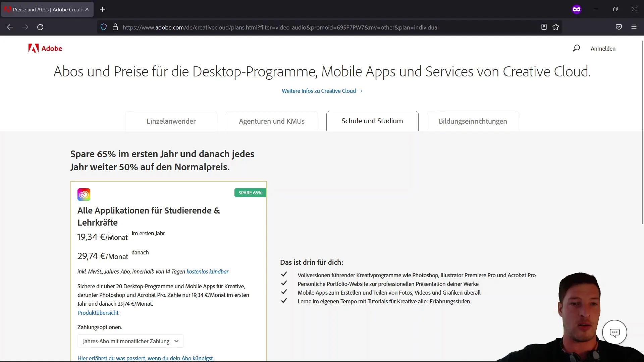Image resolution: width=644 pixels, height=362 pixels.
Task: Close the Preise und Abos tab
Action: click(87, 9)
